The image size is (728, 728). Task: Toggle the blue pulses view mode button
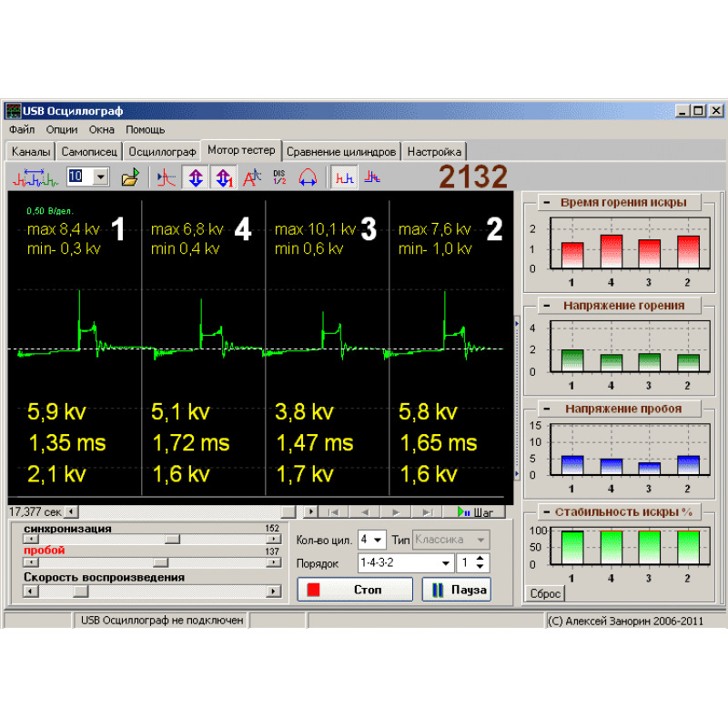371,177
